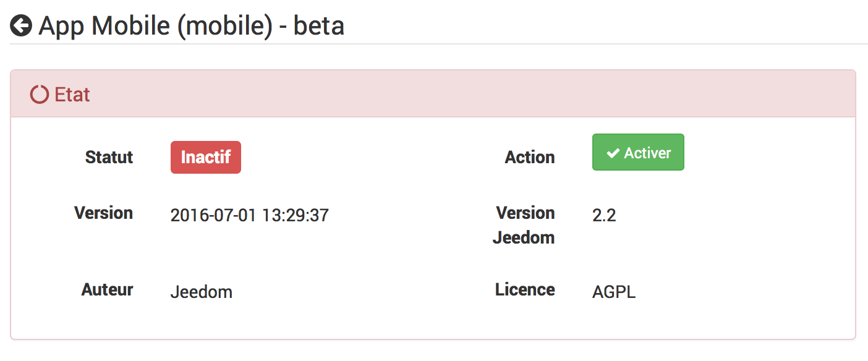Click the checkmark icon inside Activer
This screenshot has width=868, height=361.
point(613,153)
